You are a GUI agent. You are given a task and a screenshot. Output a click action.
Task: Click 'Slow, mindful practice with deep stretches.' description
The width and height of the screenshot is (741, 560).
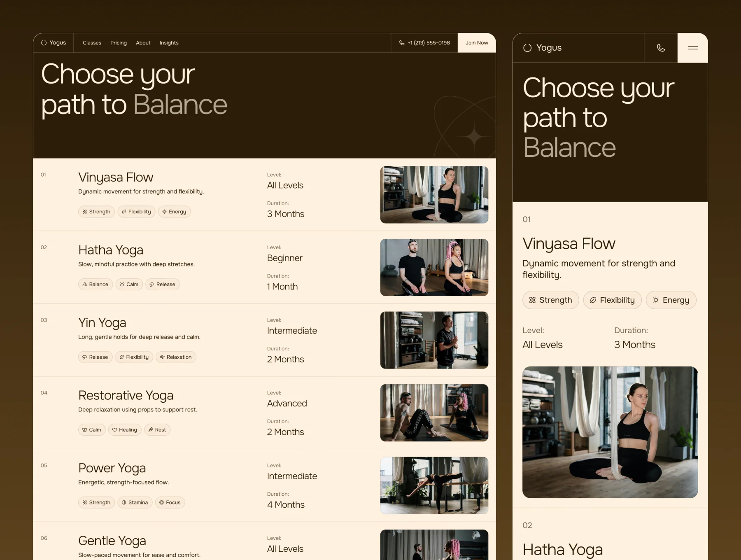tap(136, 264)
